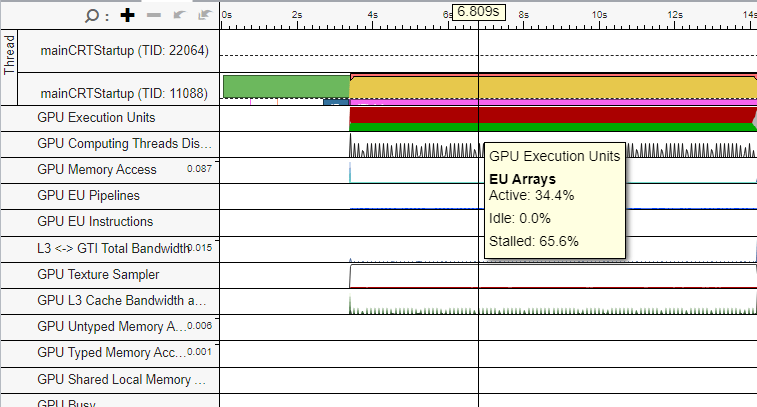Viewport: 757px width, 407px height.
Task: Click the red stalled band in GPU Execution Units
Action: click(x=553, y=115)
